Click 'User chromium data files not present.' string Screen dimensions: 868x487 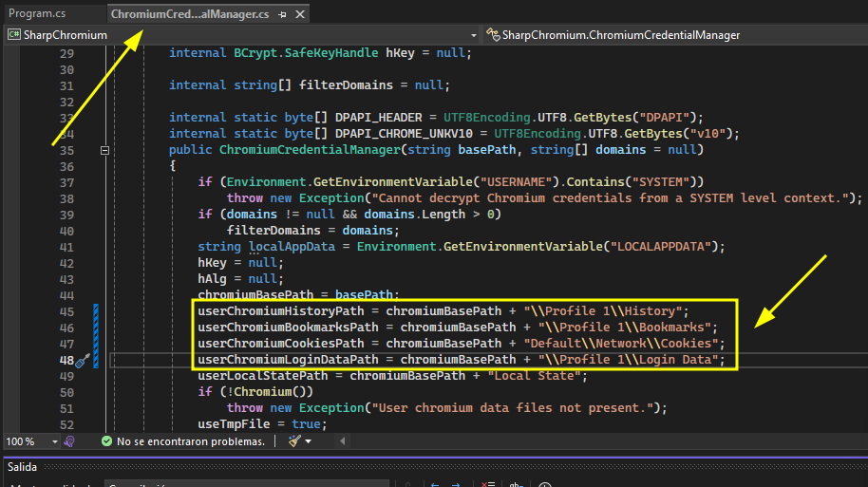pos(513,408)
